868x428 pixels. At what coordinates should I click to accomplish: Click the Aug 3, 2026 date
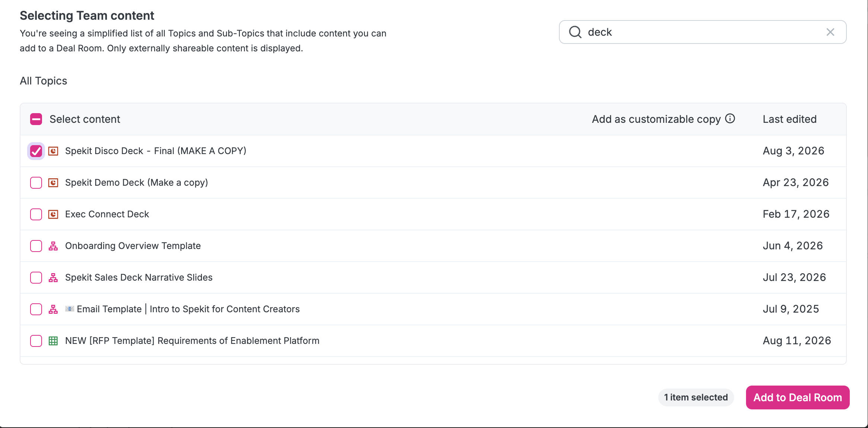794,151
